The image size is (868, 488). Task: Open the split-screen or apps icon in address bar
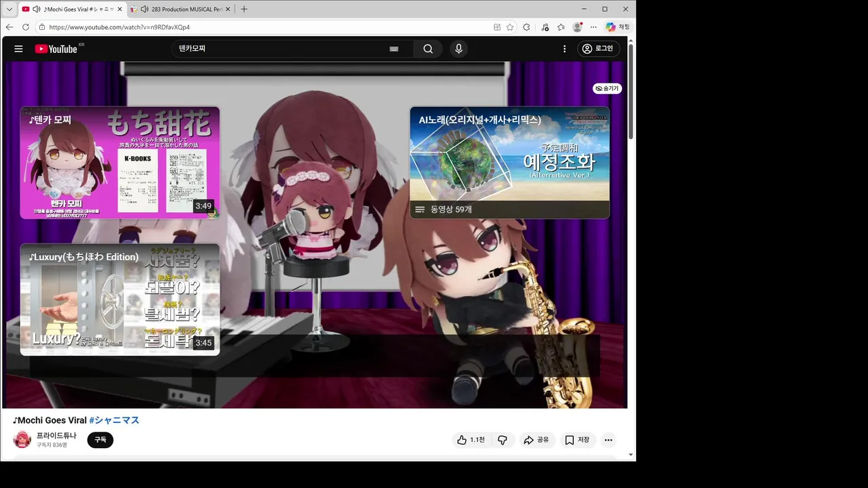click(x=497, y=27)
